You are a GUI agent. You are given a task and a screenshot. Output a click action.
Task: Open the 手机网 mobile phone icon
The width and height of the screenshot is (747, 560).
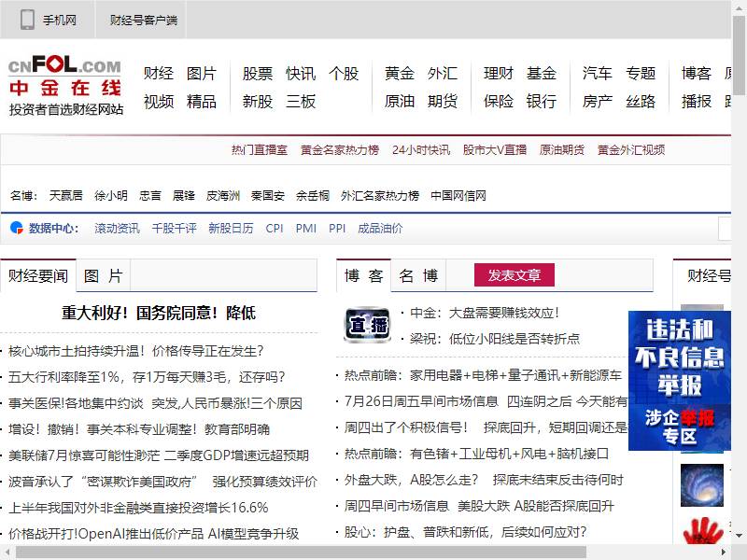click(x=27, y=20)
